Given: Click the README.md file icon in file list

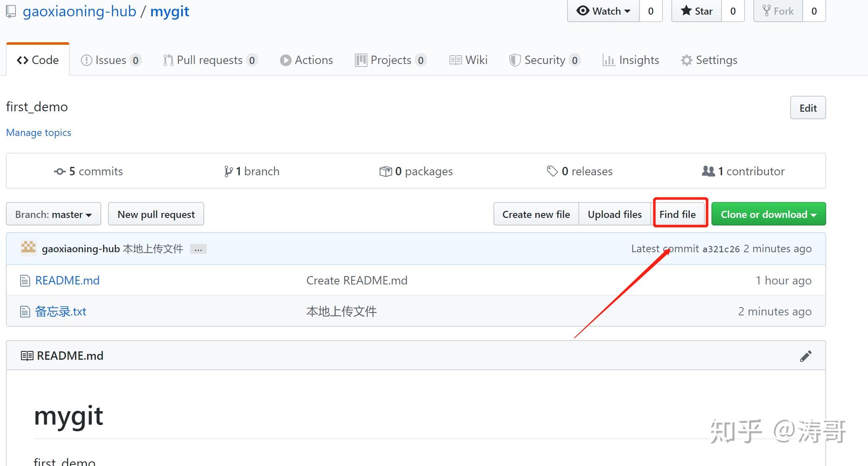Looking at the screenshot, I should 25,281.
